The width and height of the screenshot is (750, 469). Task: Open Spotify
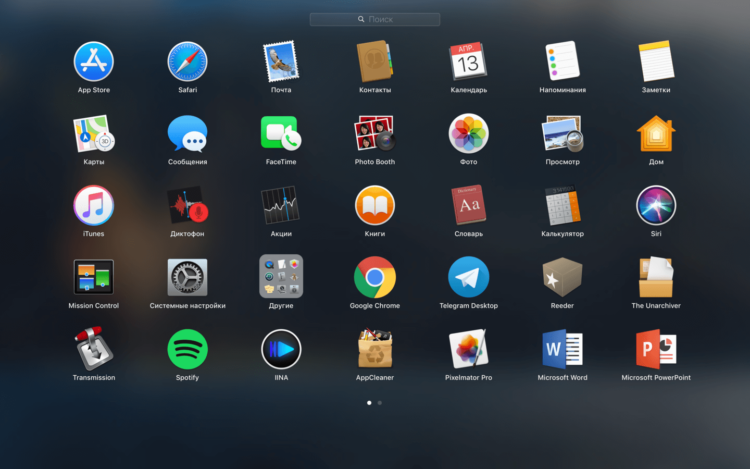click(x=188, y=349)
